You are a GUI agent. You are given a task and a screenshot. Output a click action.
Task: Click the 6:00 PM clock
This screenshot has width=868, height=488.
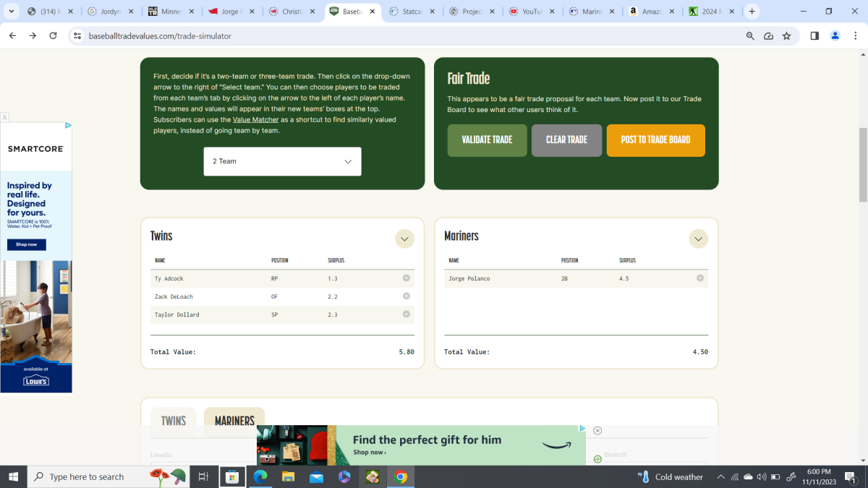click(x=819, y=471)
